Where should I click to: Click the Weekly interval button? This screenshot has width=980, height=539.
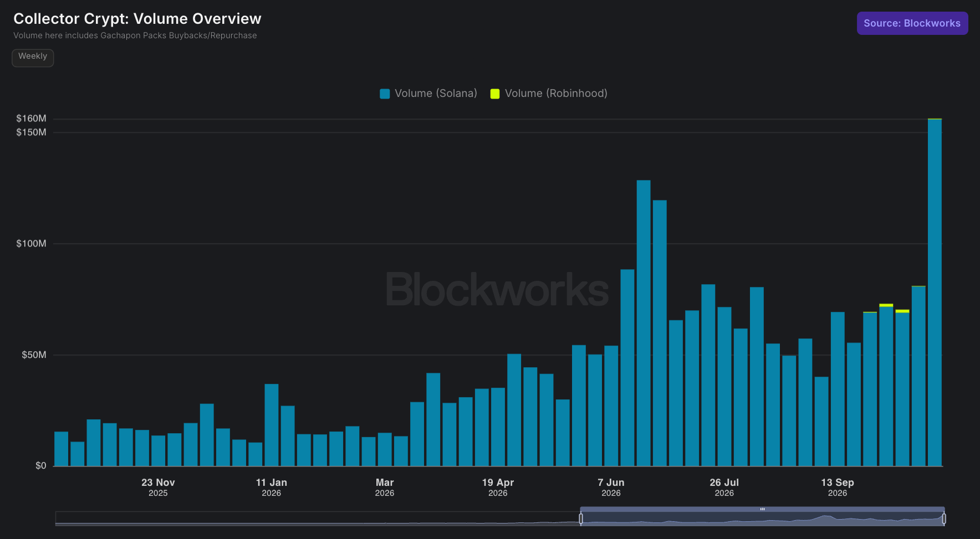pos(33,57)
